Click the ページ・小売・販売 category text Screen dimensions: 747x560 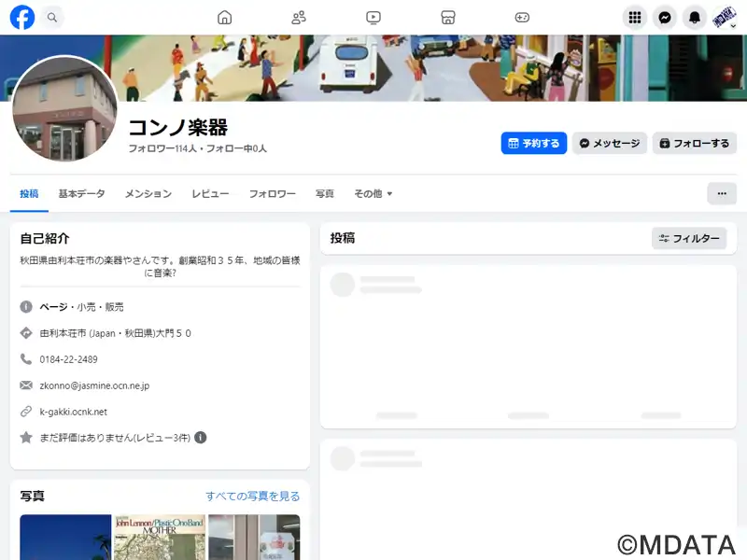point(81,307)
